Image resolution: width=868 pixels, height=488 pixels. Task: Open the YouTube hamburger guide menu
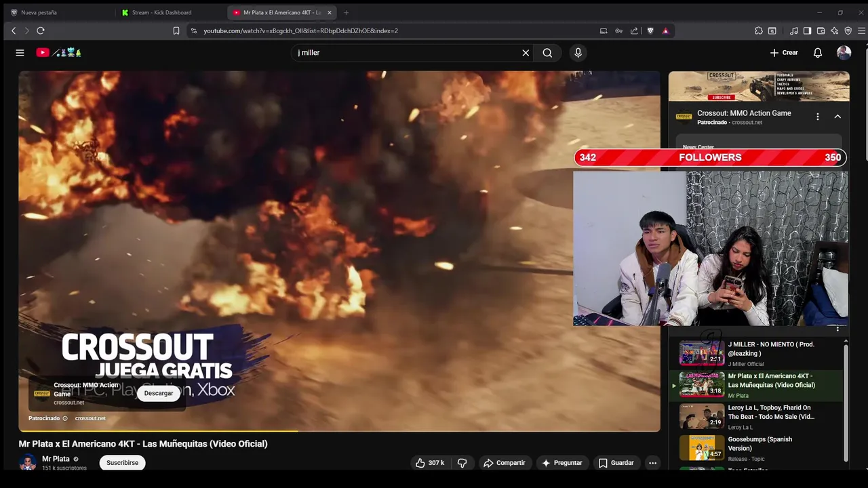click(x=20, y=53)
